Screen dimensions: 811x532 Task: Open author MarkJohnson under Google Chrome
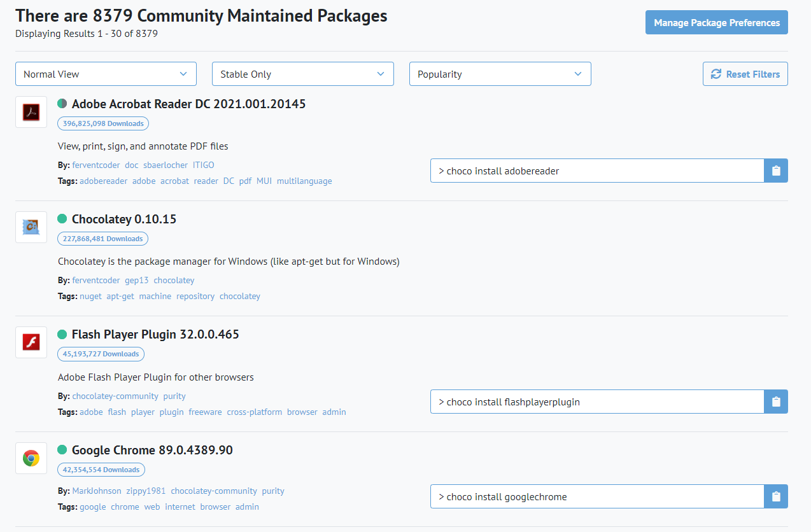click(97, 491)
